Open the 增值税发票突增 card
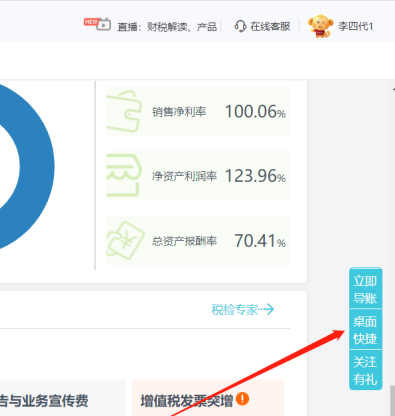395x416 pixels. (x=208, y=398)
